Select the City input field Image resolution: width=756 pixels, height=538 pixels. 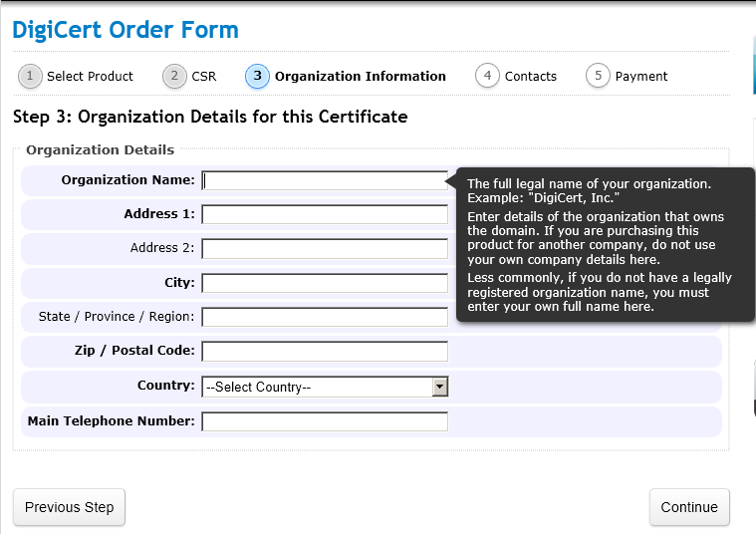click(x=325, y=283)
